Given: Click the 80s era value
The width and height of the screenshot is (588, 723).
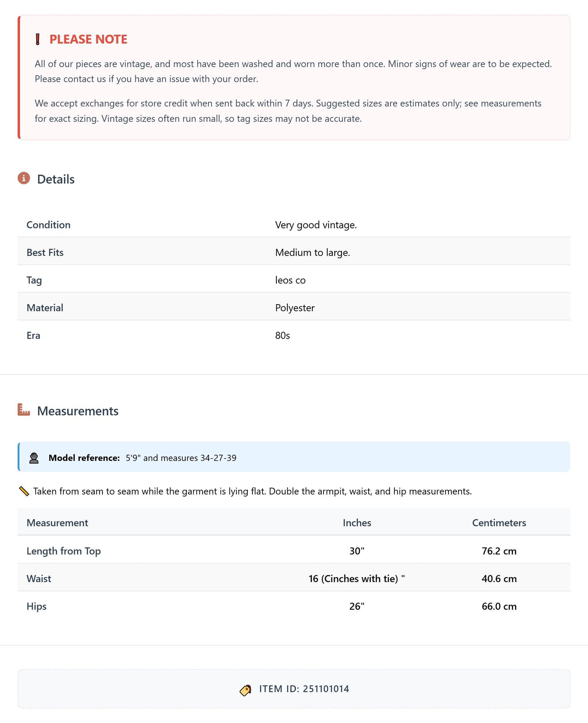Looking at the screenshot, I should point(282,335).
